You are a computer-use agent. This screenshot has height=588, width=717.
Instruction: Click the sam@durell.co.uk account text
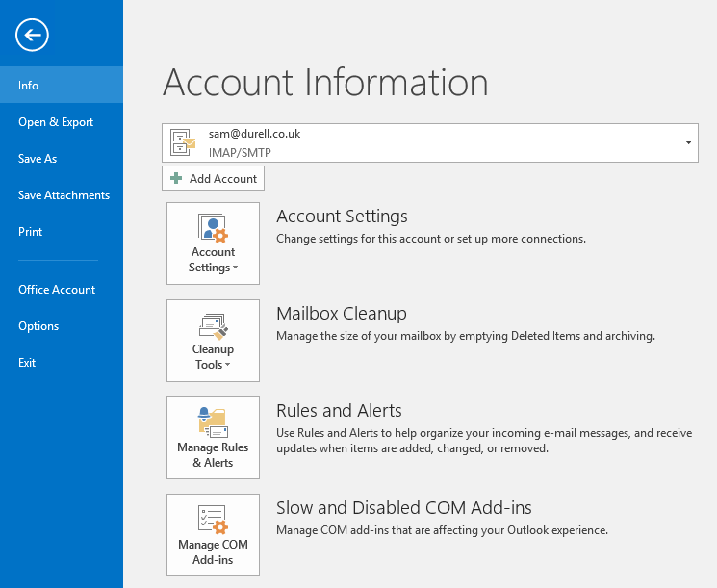255,134
